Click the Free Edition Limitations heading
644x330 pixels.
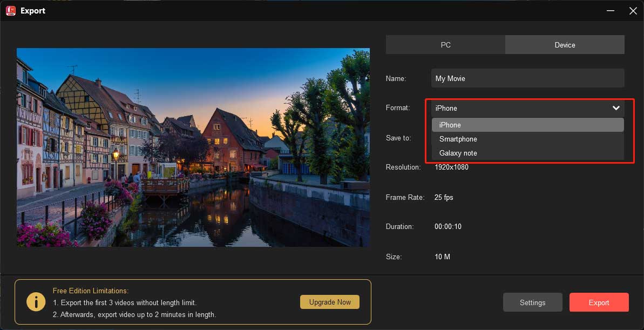[x=91, y=291]
